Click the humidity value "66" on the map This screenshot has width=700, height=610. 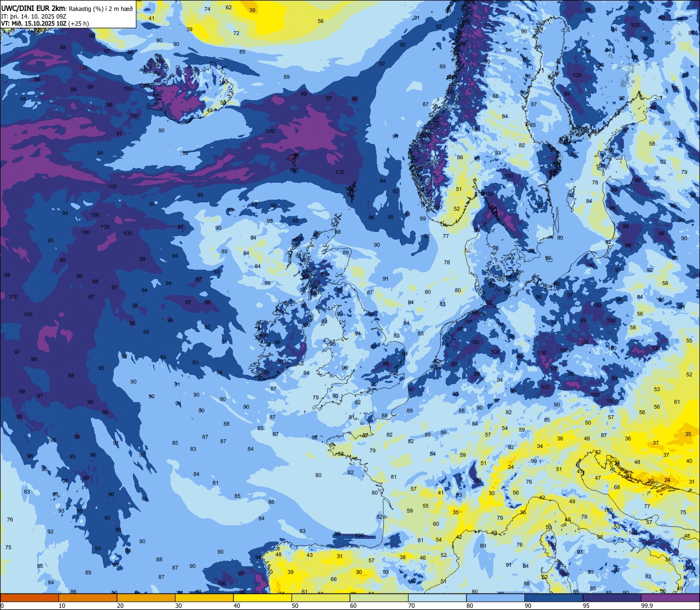[334, 579]
